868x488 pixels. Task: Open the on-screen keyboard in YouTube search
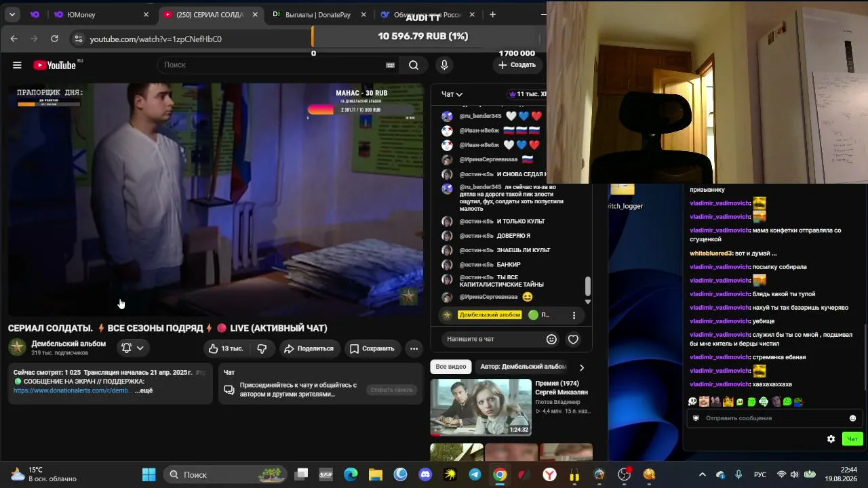390,65
